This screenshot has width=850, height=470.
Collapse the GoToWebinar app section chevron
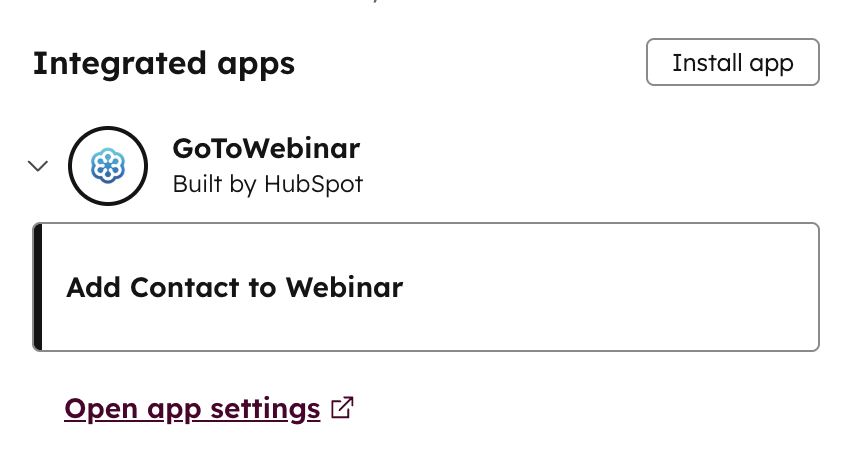click(x=38, y=166)
